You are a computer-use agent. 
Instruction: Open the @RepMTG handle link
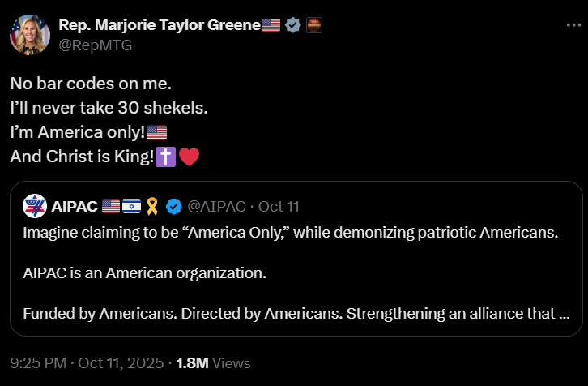[95, 45]
